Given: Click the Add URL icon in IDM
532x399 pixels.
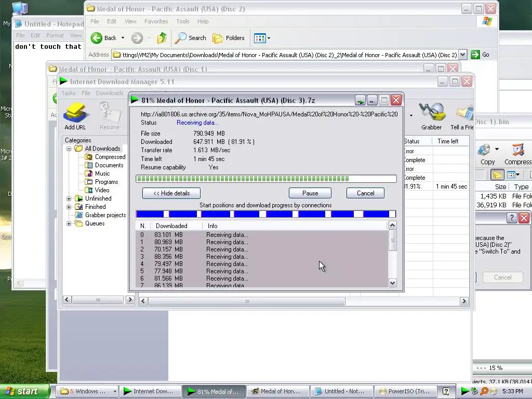Looking at the screenshot, I should [75, 116].
